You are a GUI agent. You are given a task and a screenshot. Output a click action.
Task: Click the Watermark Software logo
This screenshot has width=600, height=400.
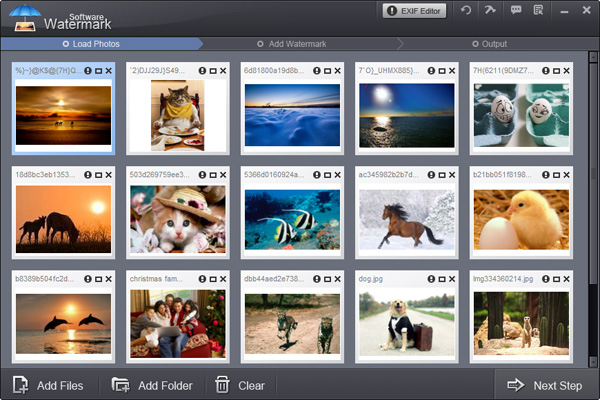coord(60,18)
